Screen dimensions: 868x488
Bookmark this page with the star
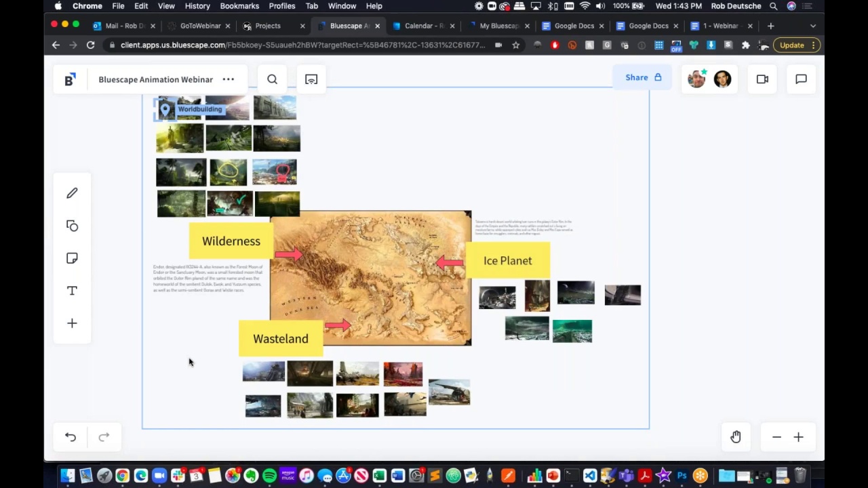pyautogui.click(x=516, y=45)
